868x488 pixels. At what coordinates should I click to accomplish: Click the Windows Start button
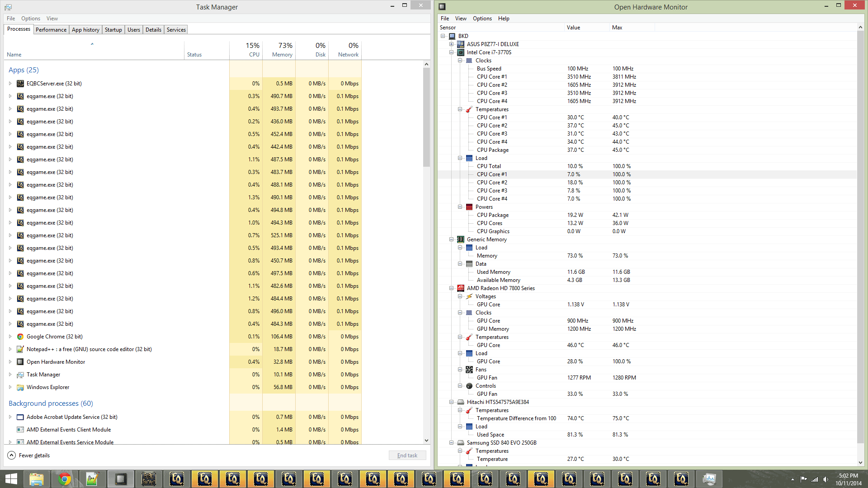pos(11,479)
